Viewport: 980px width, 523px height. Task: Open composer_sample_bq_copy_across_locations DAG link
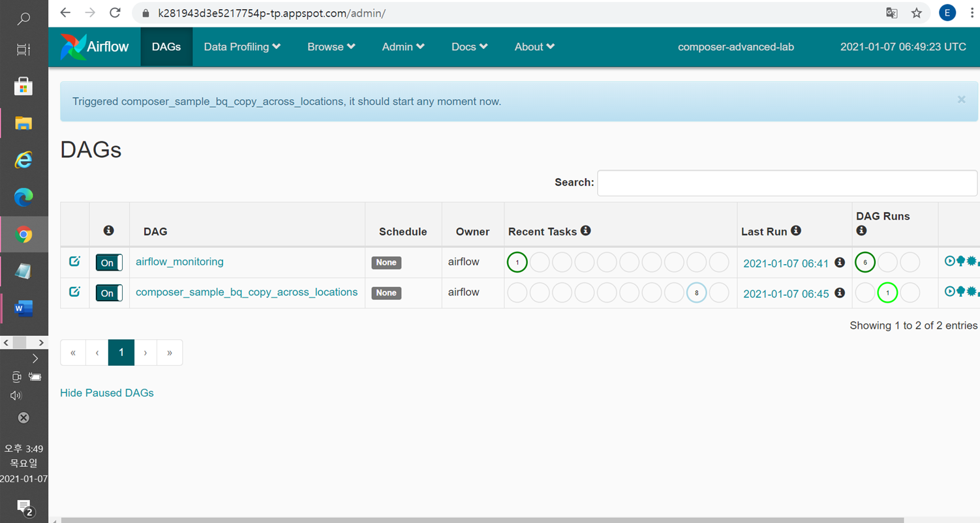(247, 292)
